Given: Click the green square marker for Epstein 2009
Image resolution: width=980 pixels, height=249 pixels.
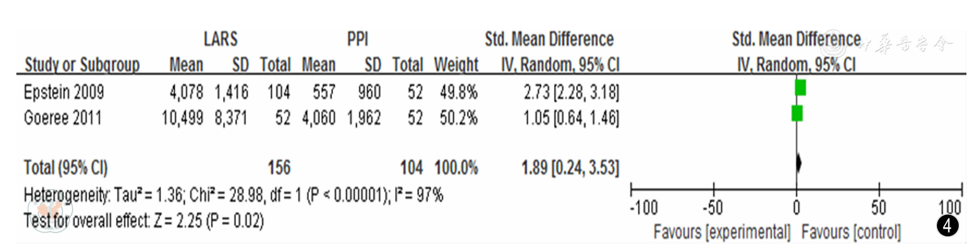Looking at the screenshot, I should [x=800, y=88].
